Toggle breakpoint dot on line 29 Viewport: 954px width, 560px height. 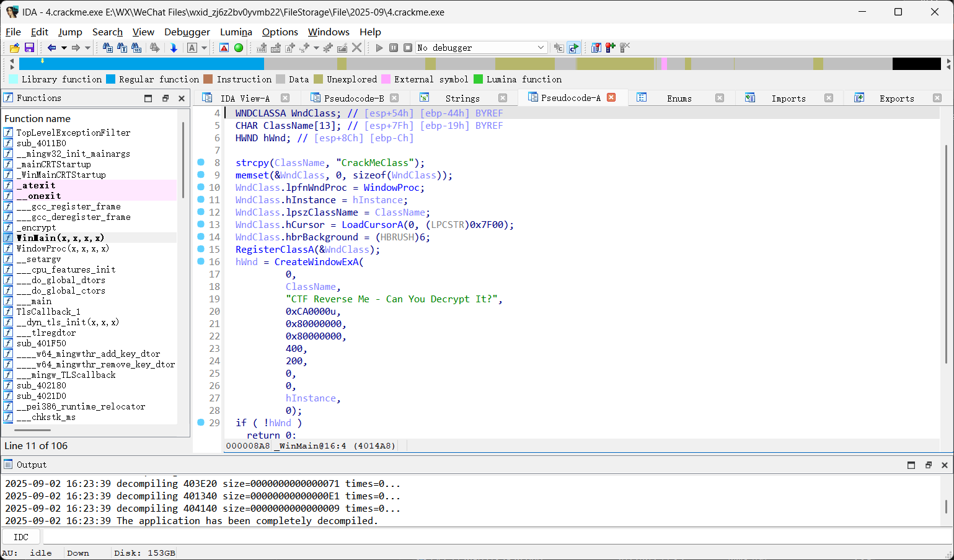pos(201,422)
